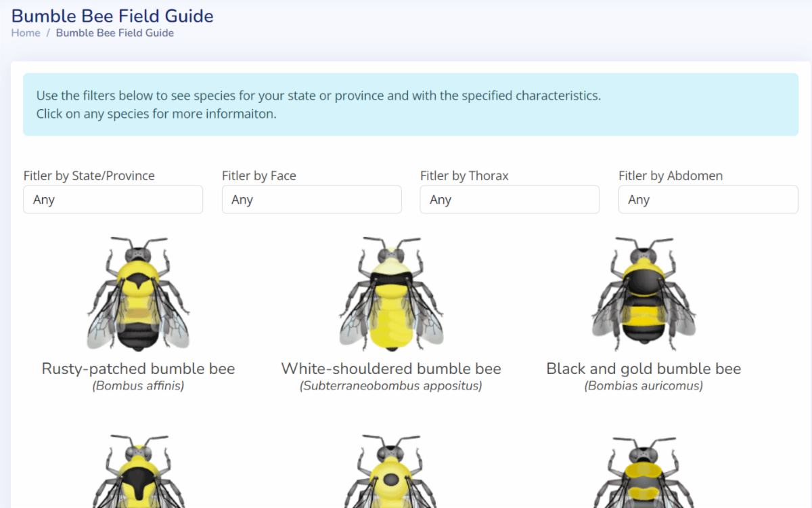Viewport: 812px width, 508px height.
Task: Click the Bombus affinis scientific name
Action: pyautogui.click(x=138, y=386)
